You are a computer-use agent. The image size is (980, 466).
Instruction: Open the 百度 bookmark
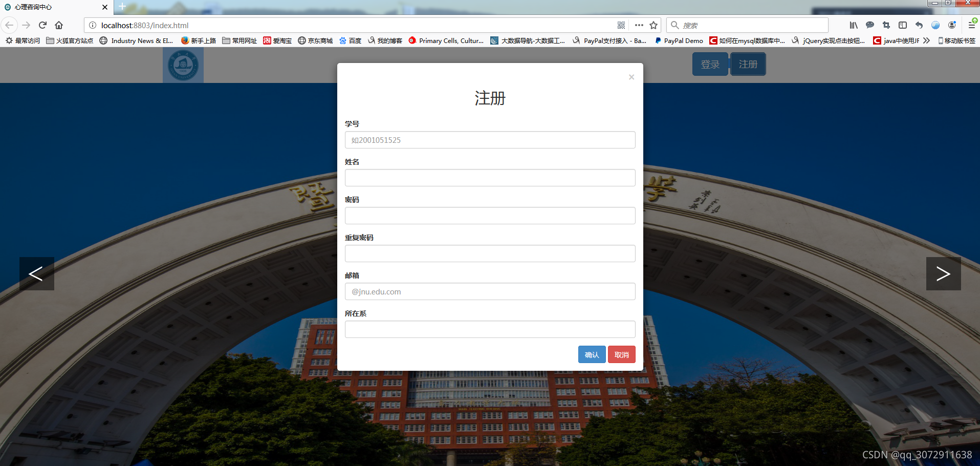click(x=350, y=40)
